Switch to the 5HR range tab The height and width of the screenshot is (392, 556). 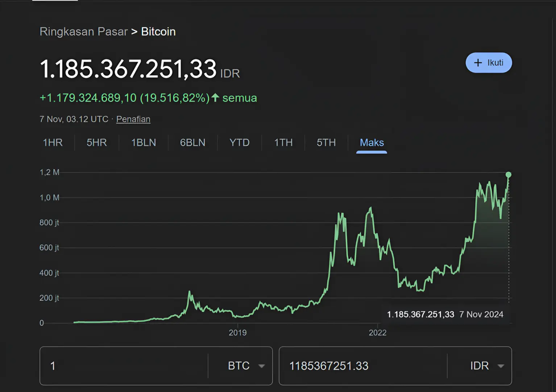click(x=97, y=143)
